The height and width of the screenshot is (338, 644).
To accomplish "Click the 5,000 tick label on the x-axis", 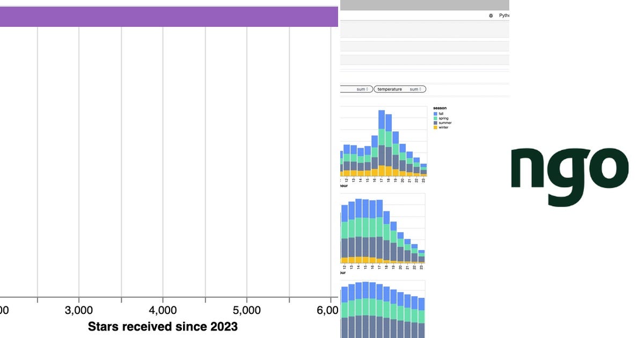I will pyautogui.click(x=246, y=311).
